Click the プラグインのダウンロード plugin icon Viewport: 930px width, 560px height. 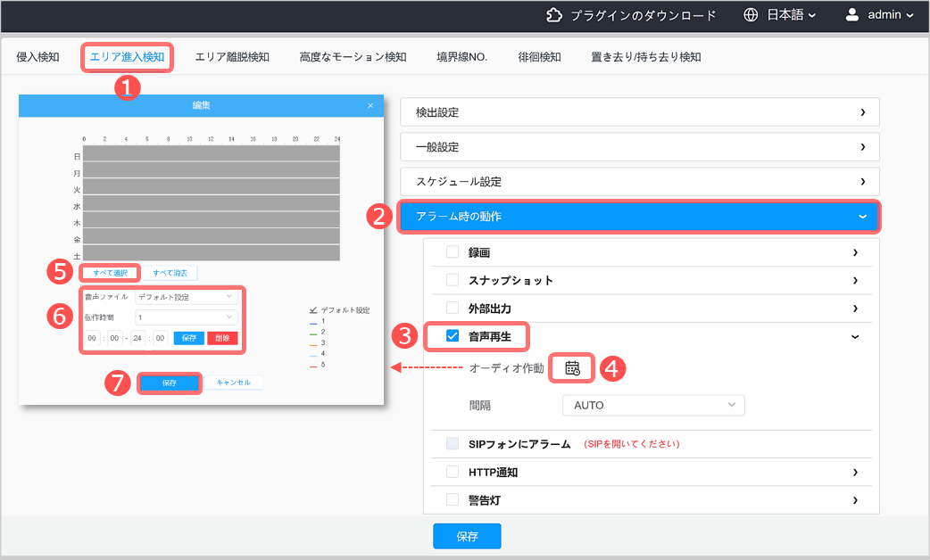click(554, 14)
